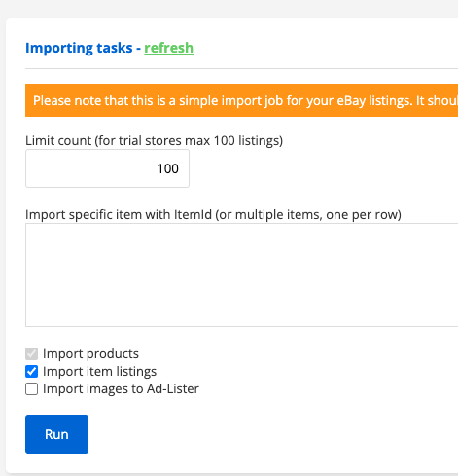458x476 pixels.
Task: Click the greyed-out Import products checkbox
Action: tap(31, 353)
